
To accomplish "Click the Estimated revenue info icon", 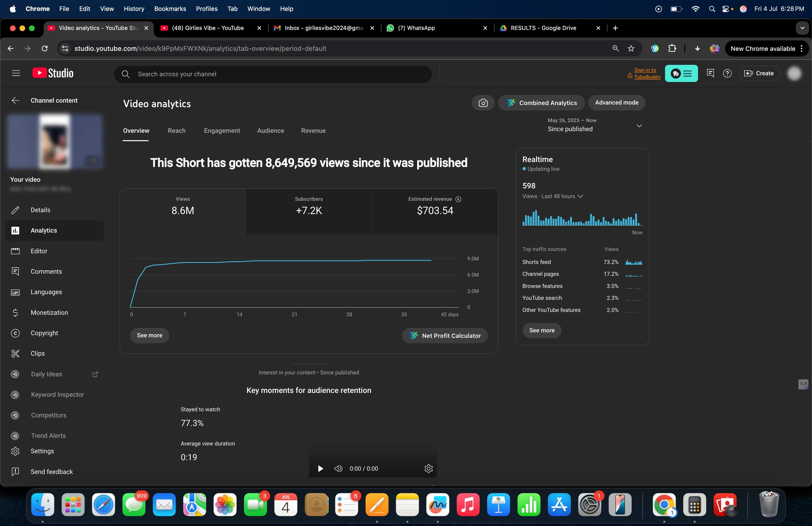I will point(458,199).
